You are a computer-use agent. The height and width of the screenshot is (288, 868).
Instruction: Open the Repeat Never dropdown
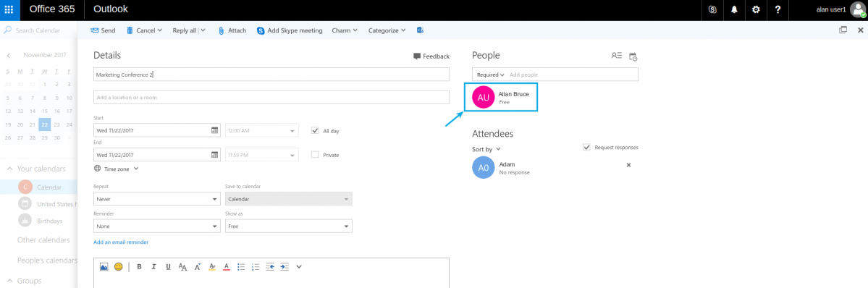click(x=157, y=198)
